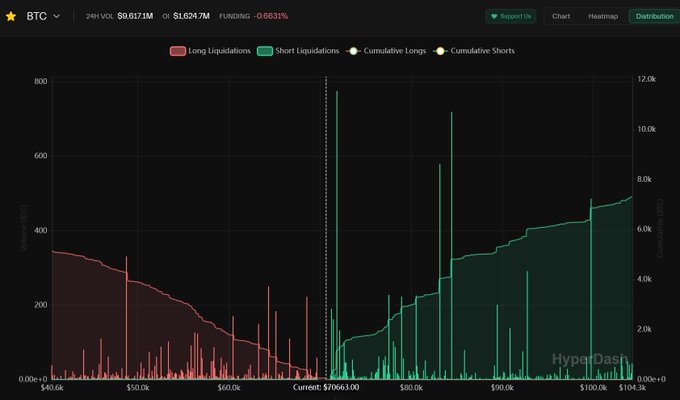Click the heart icon in Support Us
Viewport: 680px width, 400px height.
(493, 17)
